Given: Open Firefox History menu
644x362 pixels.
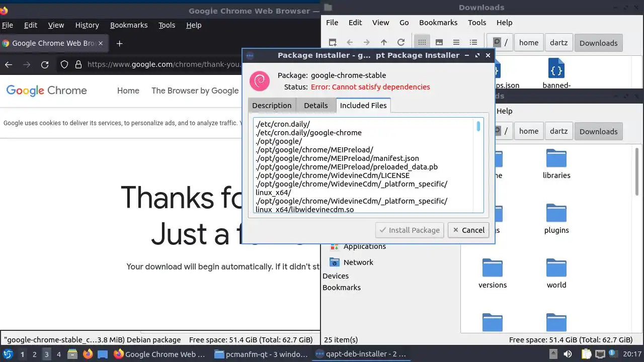Looking at the screenshot, I should click(x=87, y=25).
